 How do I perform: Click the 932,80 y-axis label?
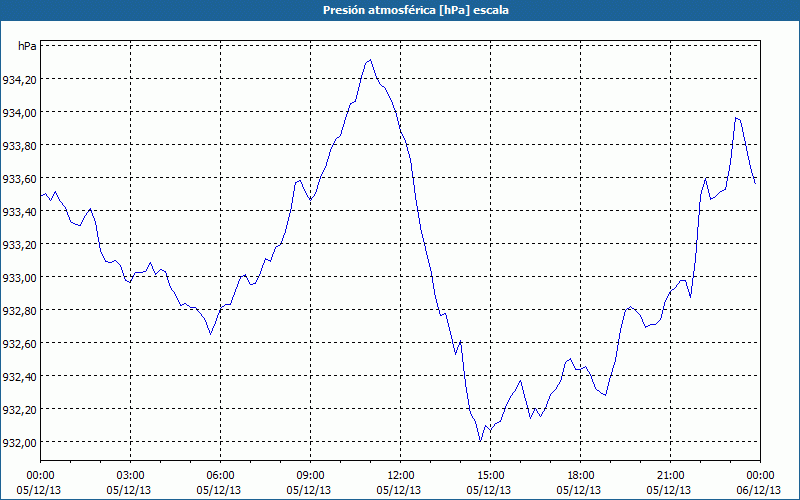pos(19,310)
